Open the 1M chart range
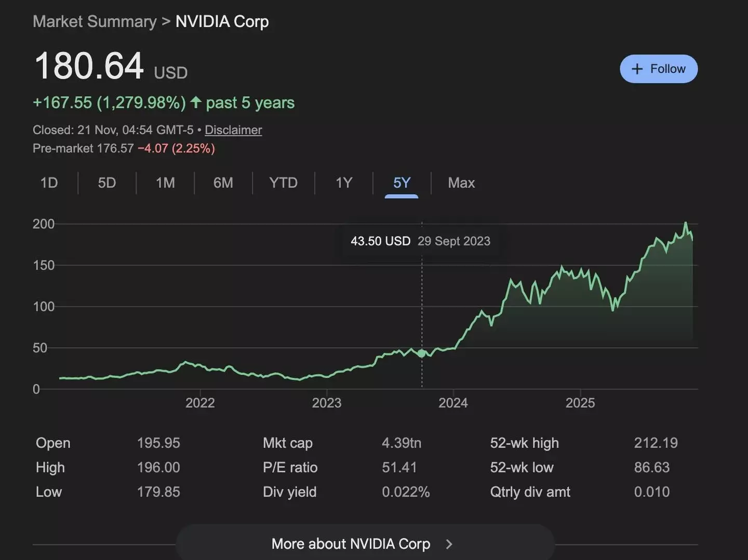This screenshot has height=560, width=748. [x=165, y=183]
